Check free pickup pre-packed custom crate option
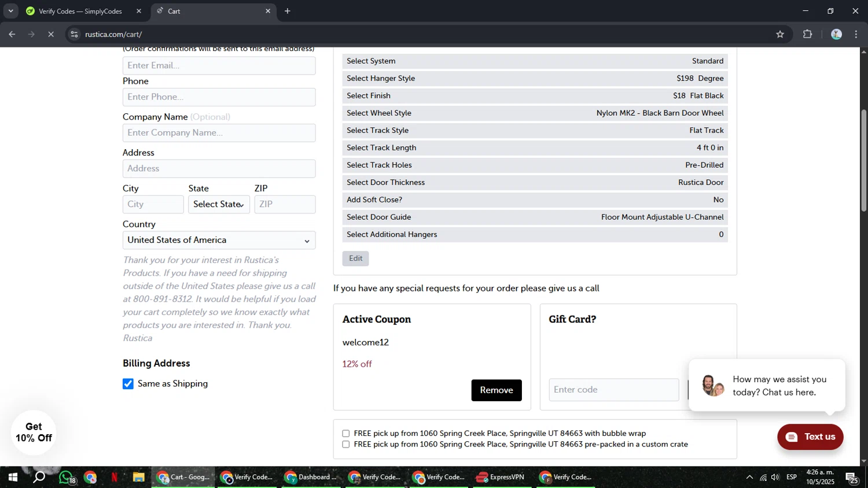The image size is (868, 488). [x=346, y=445]
